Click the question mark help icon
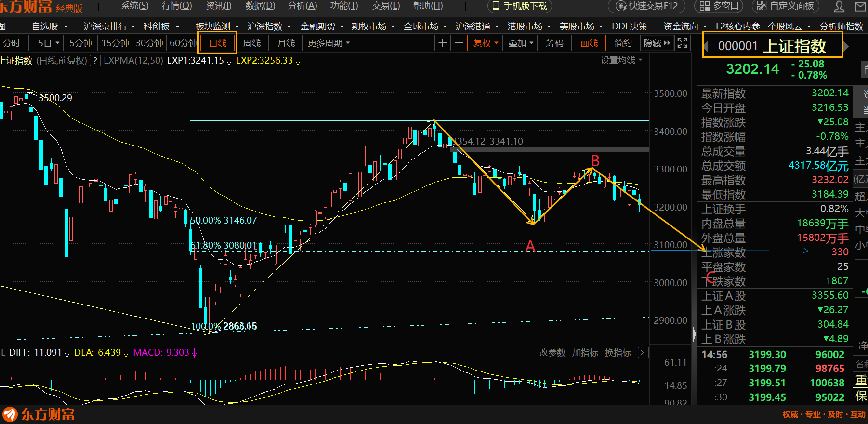The image size is (868, 424). pos(95,61)
